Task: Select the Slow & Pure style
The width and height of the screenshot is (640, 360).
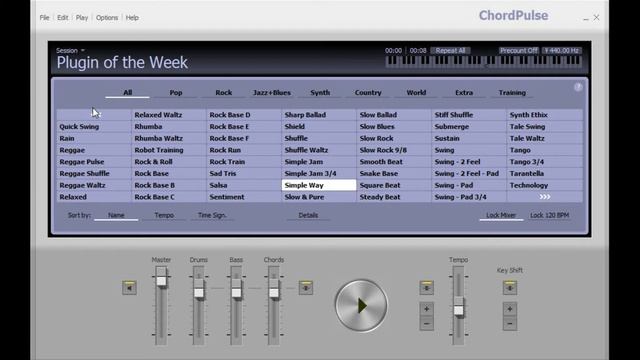Action: 319,197
